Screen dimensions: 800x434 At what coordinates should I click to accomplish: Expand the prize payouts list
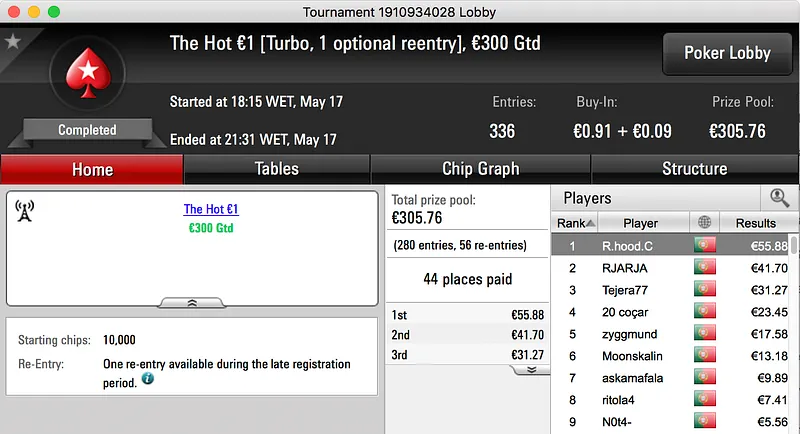[x=531, y=369]
